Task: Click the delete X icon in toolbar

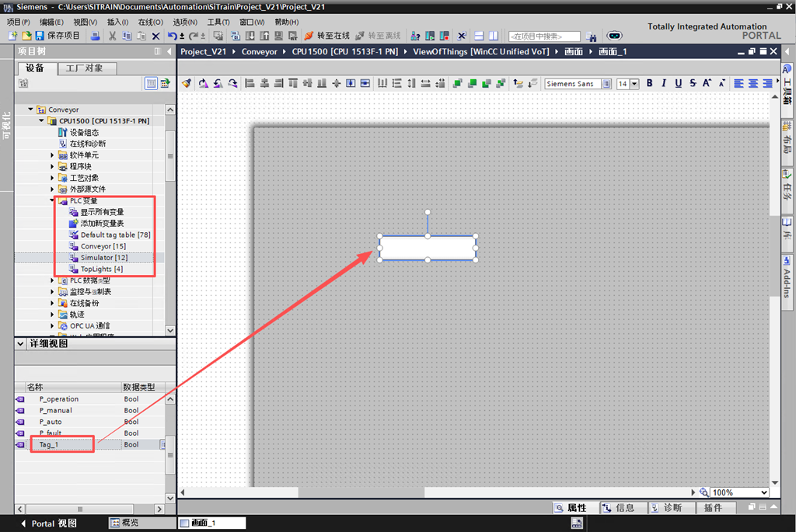Action: click(155, 36)
